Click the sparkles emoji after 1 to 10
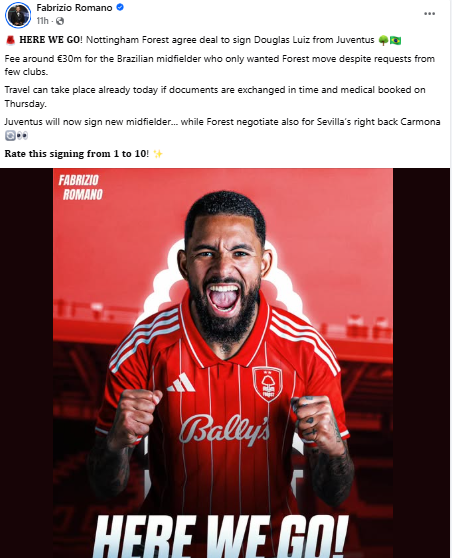Viewport: 452px width, 558px height. click(158, 154)
